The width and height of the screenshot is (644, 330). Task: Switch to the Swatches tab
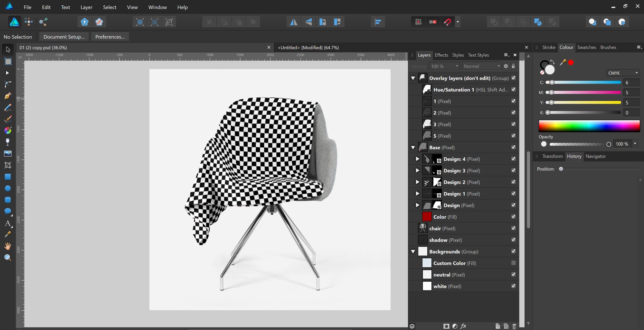pos(586,47)
